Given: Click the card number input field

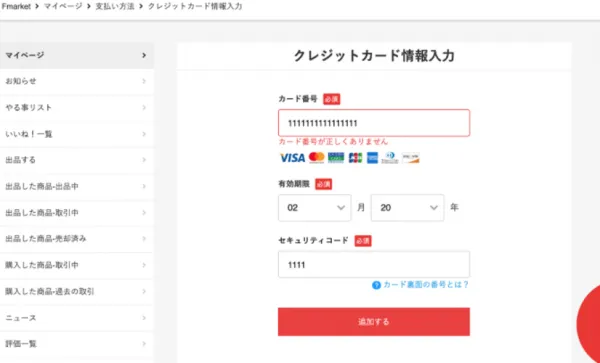Looking at the screenshot, I should (374, 123).
